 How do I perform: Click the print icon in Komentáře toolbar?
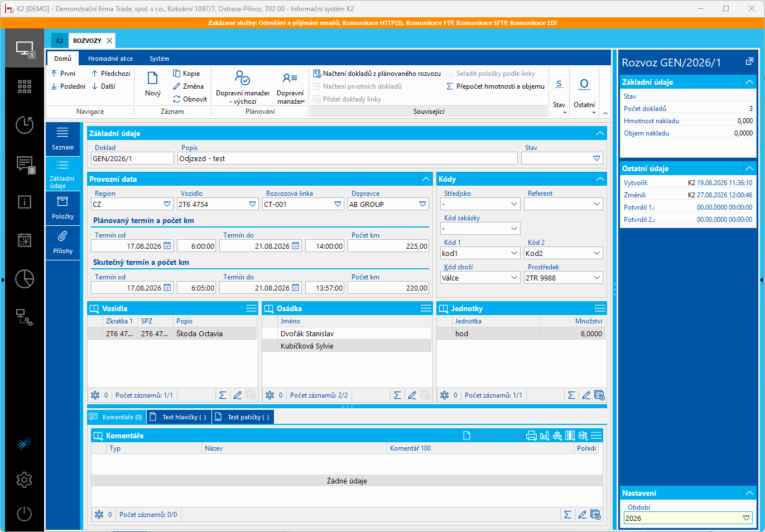pos(531,436)
